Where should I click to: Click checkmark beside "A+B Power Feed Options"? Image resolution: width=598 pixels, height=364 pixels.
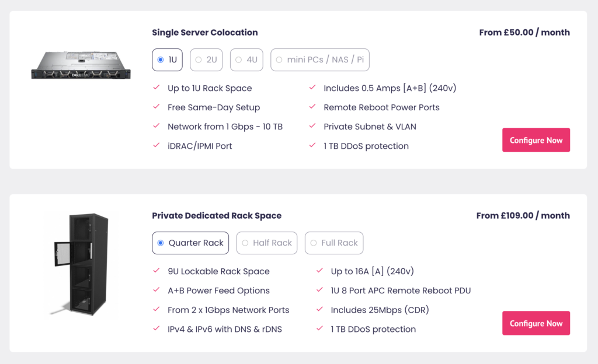(157, 290)
